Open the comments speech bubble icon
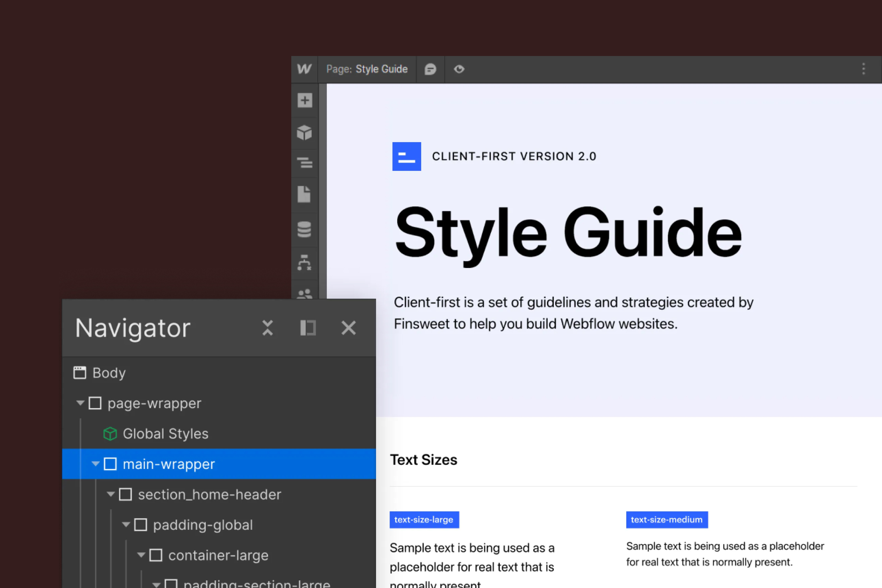 (x=430, y=69)
